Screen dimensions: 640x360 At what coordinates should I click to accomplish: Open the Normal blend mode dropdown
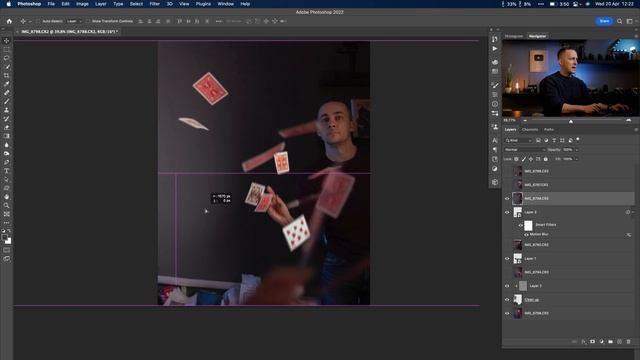pos(524,150)
